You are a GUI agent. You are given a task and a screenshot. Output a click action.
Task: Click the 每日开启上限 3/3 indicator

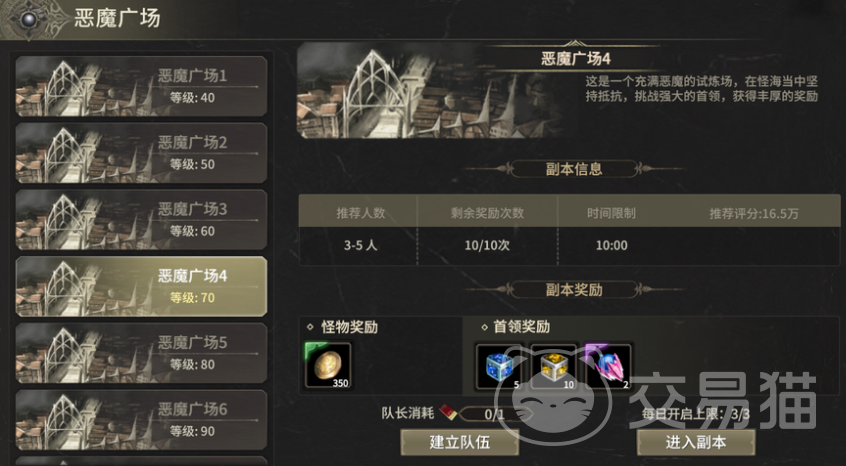[696, 414]
